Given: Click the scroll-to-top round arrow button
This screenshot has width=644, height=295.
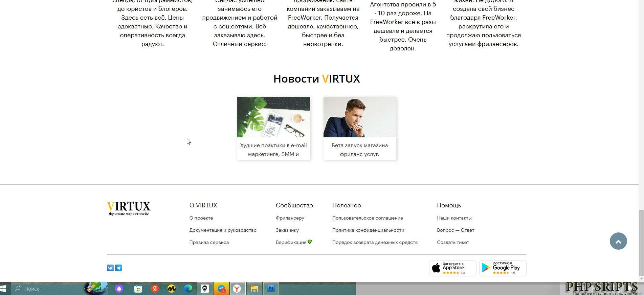Looking at the screenshot, I should point(618,241).
